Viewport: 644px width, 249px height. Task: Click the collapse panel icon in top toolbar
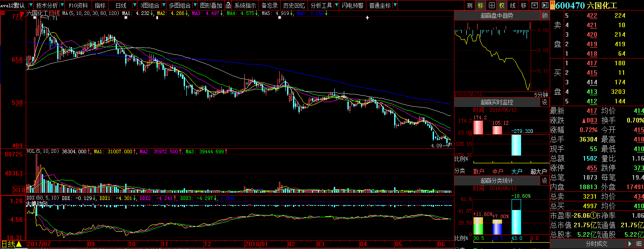[x=534, y=5]
